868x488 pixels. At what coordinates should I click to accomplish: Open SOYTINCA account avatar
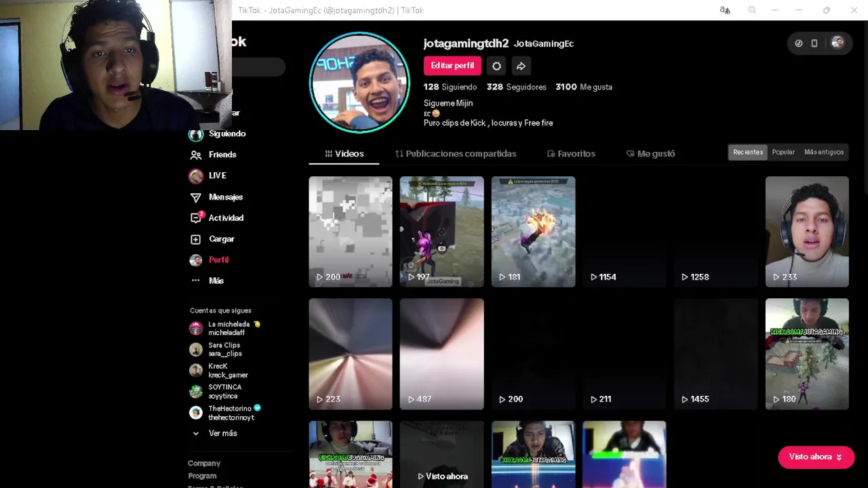[x=196, y=392]
